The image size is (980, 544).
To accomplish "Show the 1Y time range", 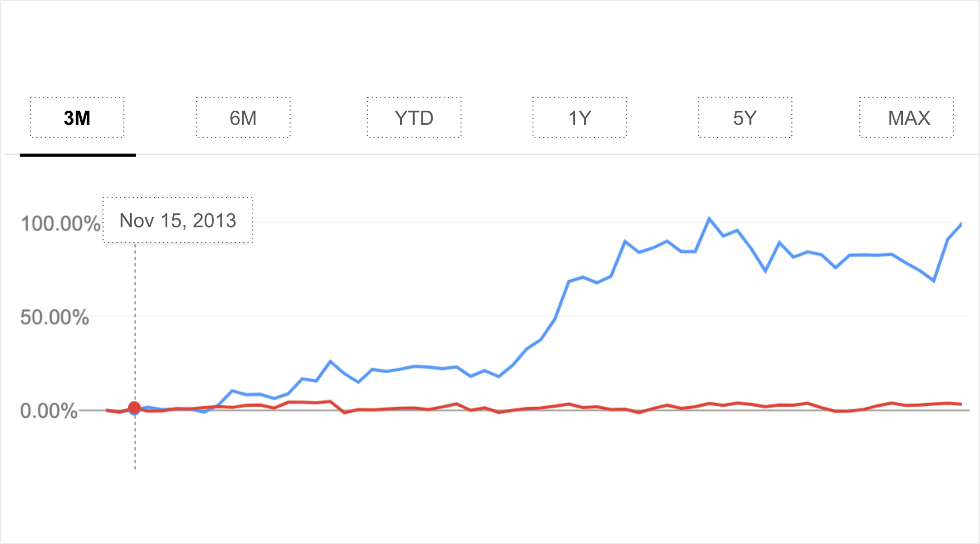I will point(579,118).
